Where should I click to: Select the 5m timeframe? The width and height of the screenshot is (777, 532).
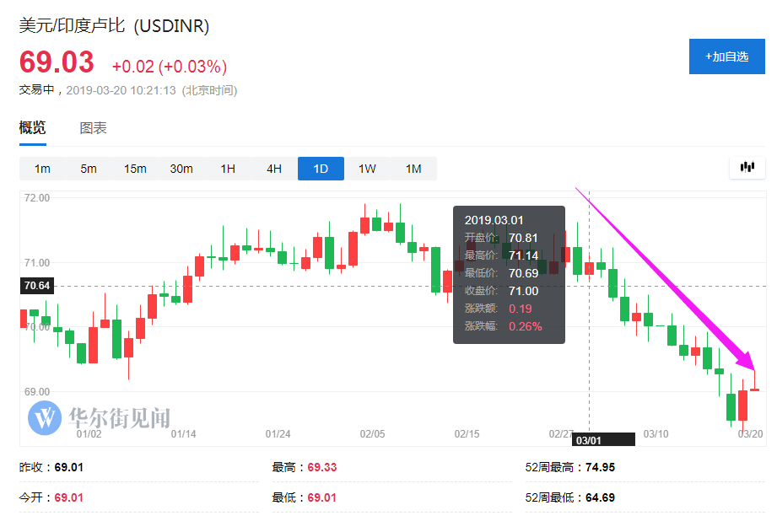click(x=89, y=169)
